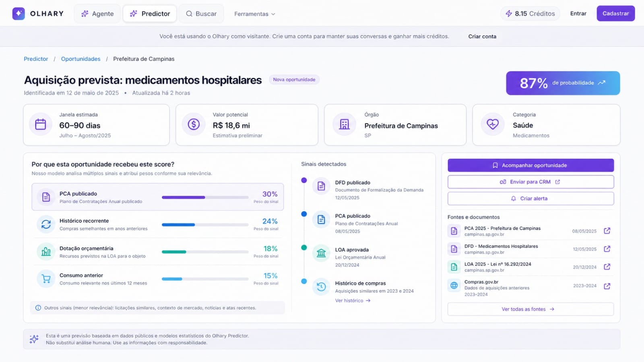Image resolution: width=644 pixels, height=362 pixels.
Task: Click the trend arrow icon beside probabilidade
Action: [x=601, y=83]
